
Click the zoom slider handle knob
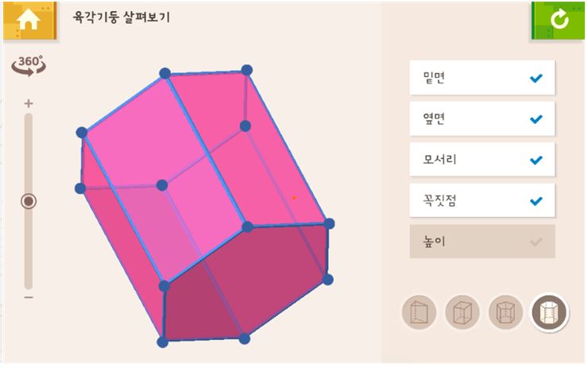(29, 201)
